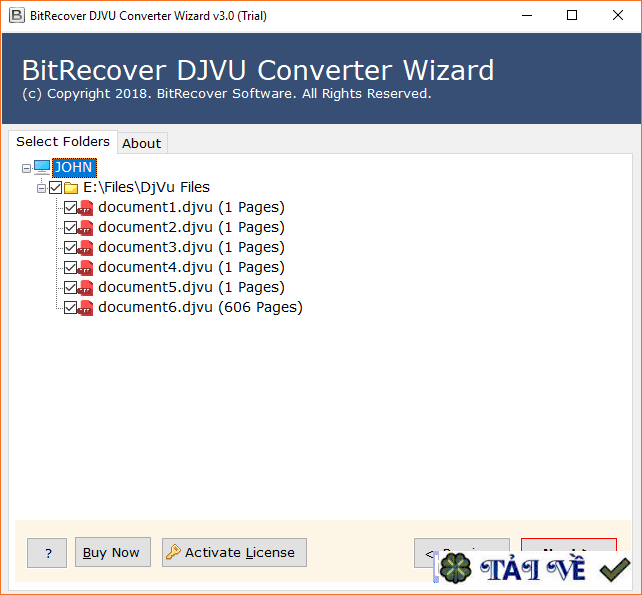
Task: Click the red file icon of document5.djvu
Action: [x=86, y=288]
